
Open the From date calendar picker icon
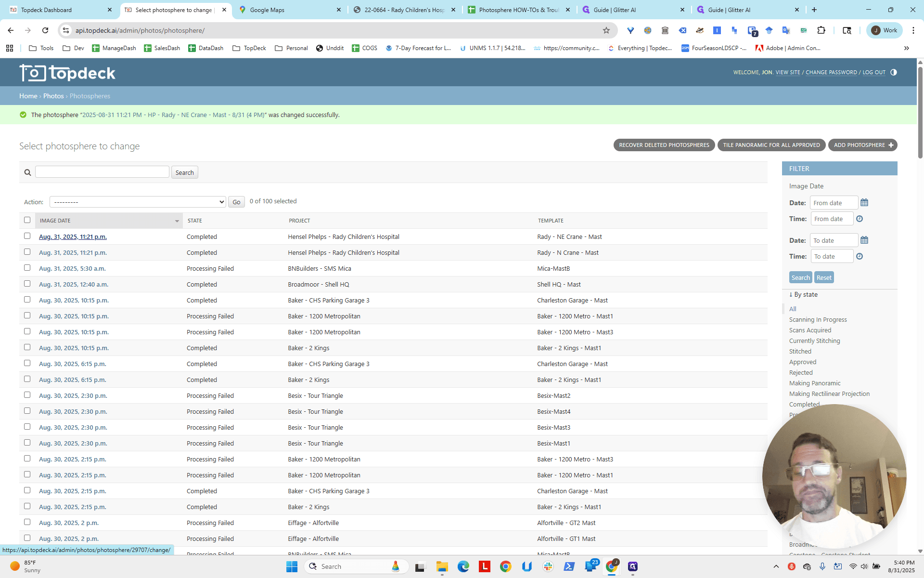tap(864, 203)
